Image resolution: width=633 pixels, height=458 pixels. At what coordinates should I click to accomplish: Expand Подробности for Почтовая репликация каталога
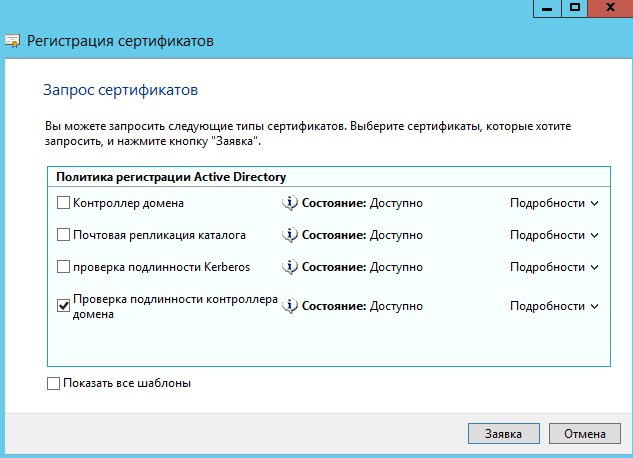pos(554,235)
